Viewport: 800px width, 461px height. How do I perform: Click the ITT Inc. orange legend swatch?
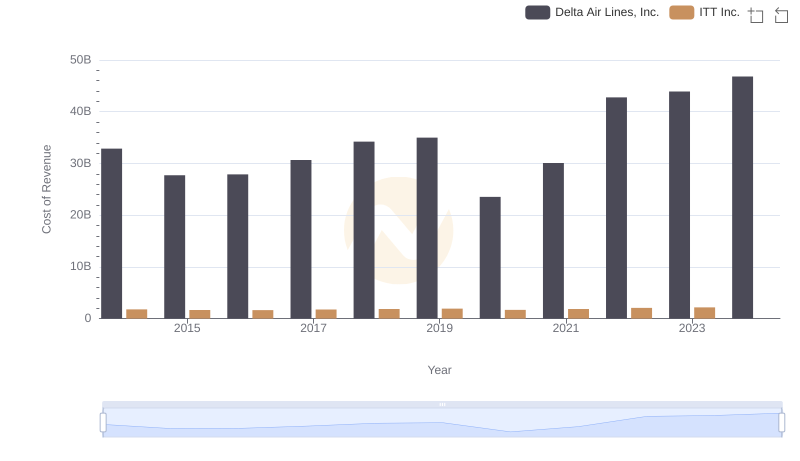[682, 12]
